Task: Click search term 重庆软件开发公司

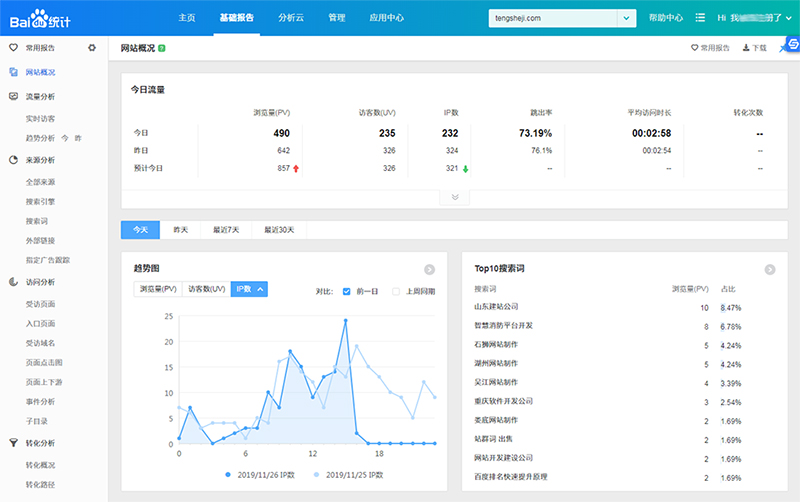Action: pyautogui.click(x=504, y=401)
